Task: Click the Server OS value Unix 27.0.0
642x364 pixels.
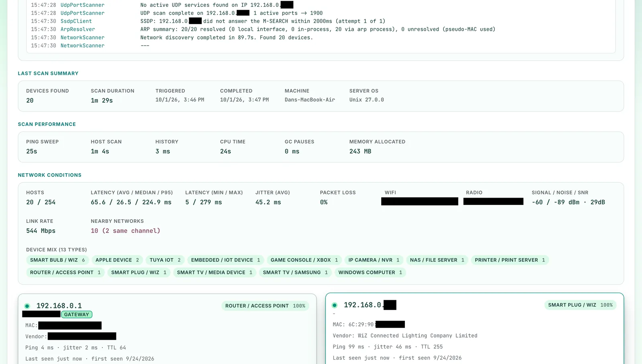Action: 366,100
